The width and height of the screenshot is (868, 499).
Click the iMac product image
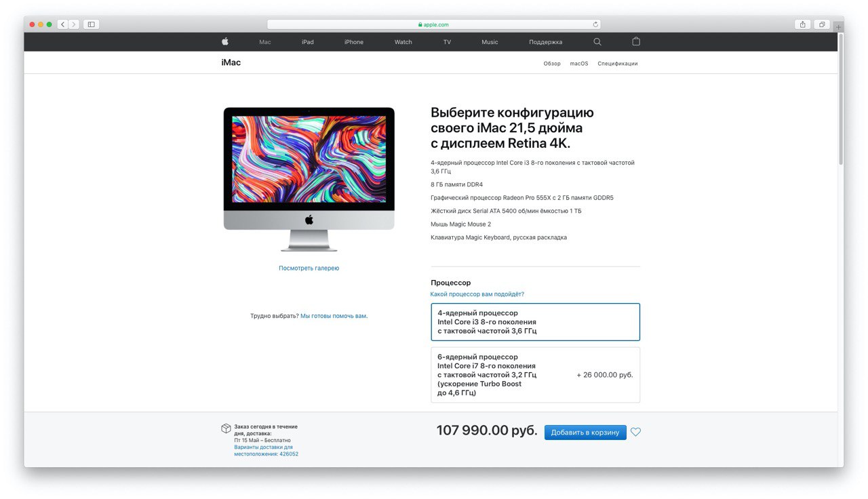click(309, 179)
